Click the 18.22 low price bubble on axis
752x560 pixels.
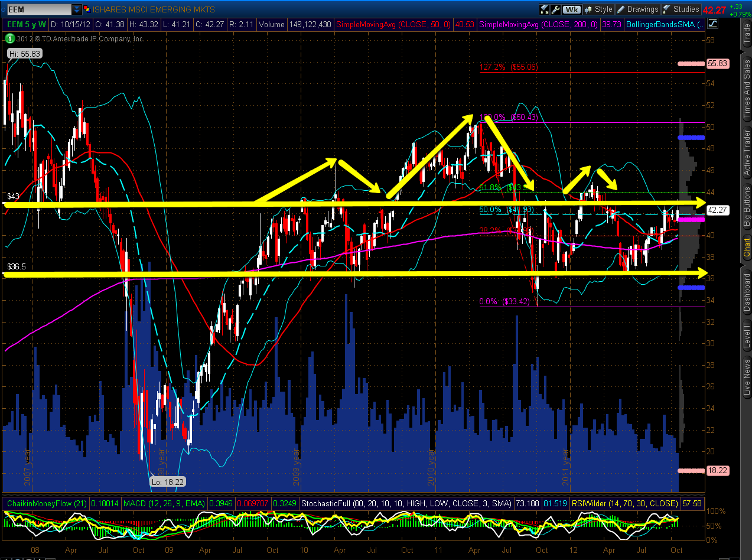coord(720,471)
